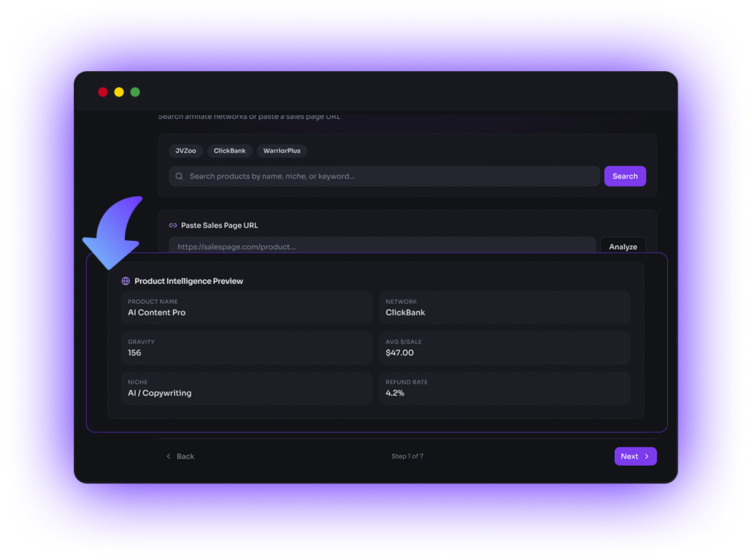Viewport: 752px width, 560px height.
Task: Select the ClickBank network chip
Action: point(230,151)
